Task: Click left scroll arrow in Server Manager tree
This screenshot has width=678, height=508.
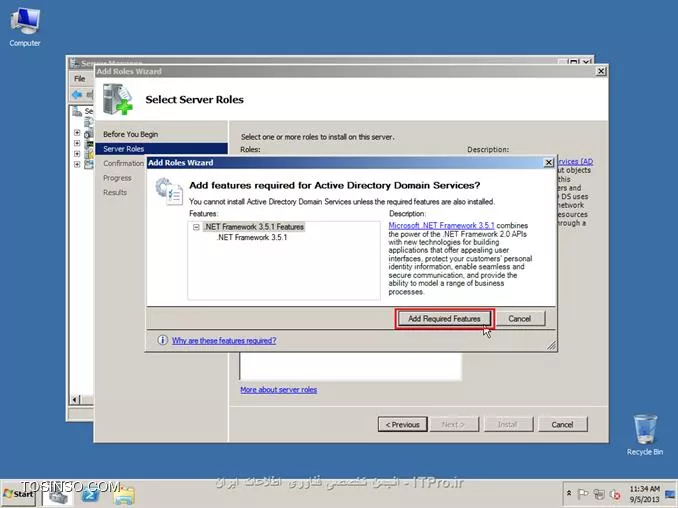Action: coord(75,399)
